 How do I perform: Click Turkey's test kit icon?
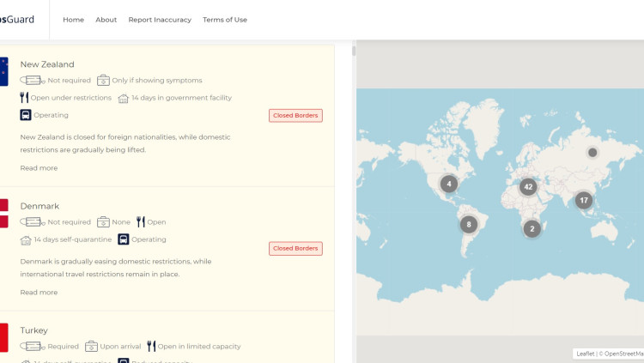pyautogui.click(x=91, y=347)
